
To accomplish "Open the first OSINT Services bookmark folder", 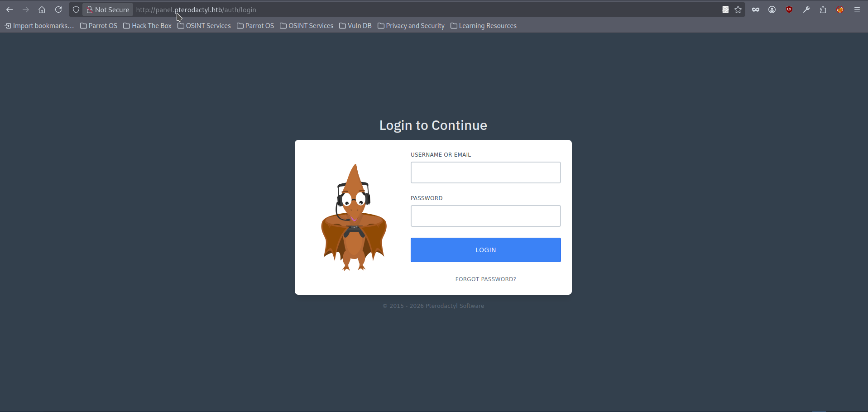I will coord(204,26).
